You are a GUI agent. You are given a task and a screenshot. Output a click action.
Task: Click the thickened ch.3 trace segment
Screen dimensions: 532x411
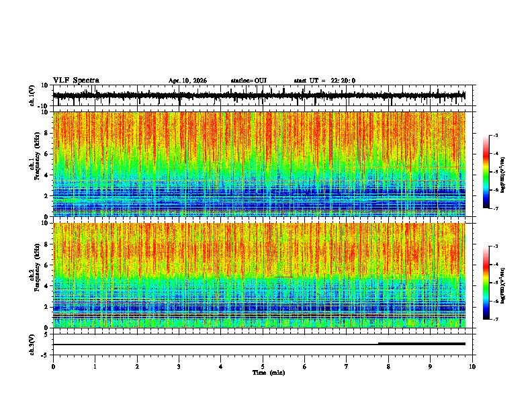click(x=422, y=344)
